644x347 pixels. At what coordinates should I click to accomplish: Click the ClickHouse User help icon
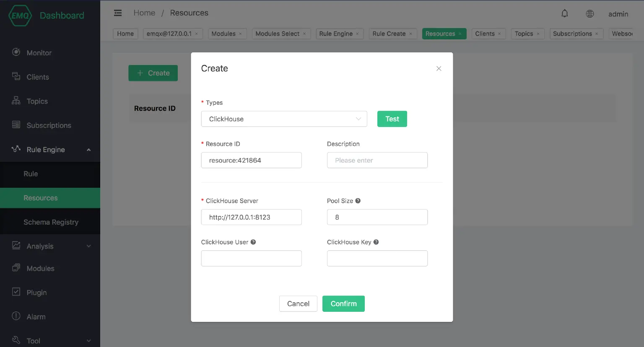pyautogui.click(x=253, y=242)
